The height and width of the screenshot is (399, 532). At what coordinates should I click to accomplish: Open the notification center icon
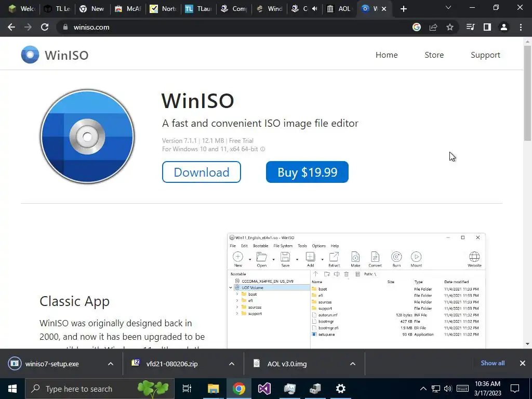tap(515, 389)
